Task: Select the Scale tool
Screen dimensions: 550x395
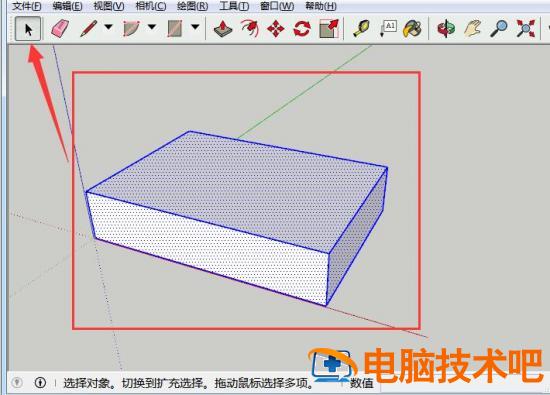Action: pos(329,28)
